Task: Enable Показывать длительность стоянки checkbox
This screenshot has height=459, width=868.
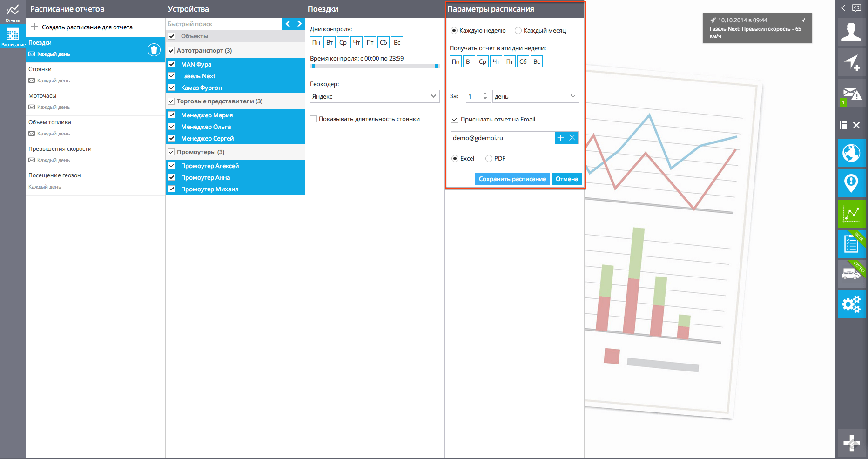Action: click(x=314, y=119)
